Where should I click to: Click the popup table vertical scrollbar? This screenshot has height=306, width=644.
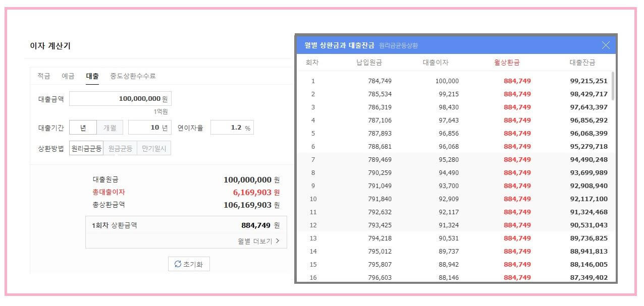click(x=613, y=86)
